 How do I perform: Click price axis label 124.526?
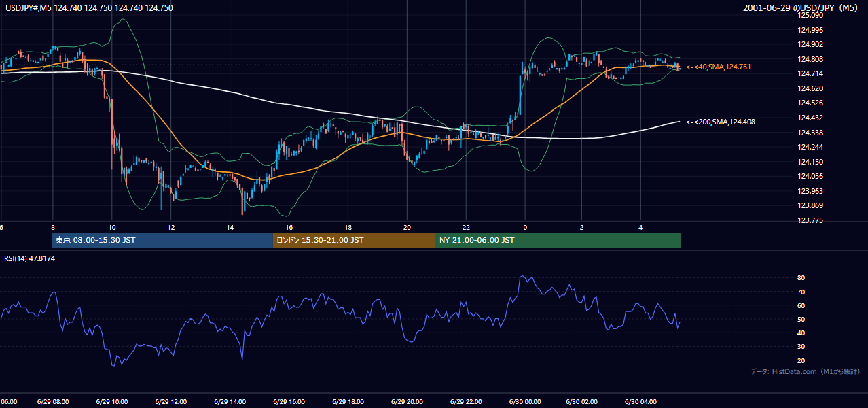809,103
